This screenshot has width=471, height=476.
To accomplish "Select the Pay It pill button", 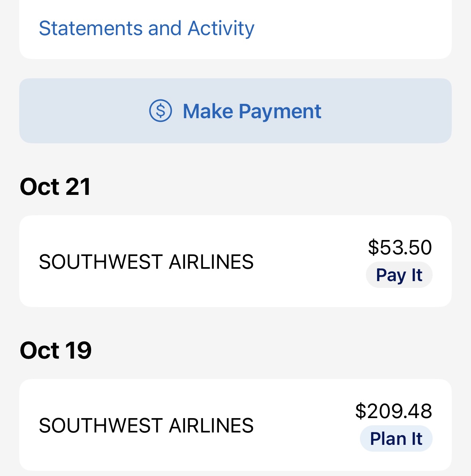I will 399,275.
